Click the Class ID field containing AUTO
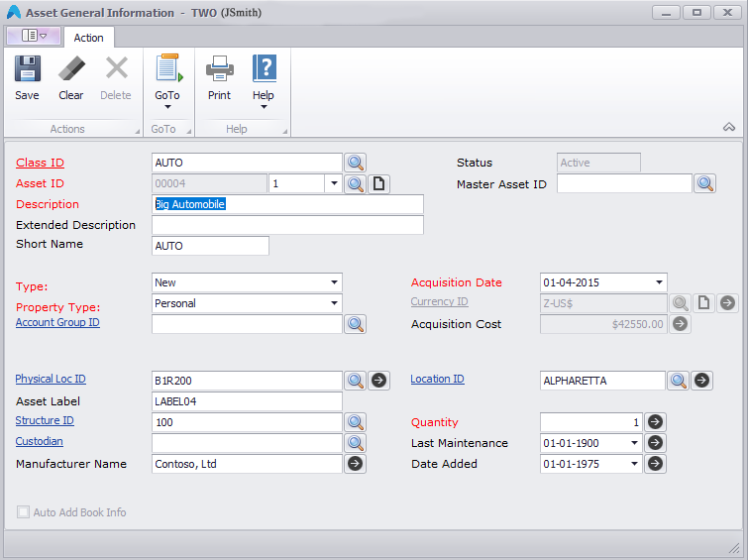This screenshot has width=748, height=560. tap(247, 163)
